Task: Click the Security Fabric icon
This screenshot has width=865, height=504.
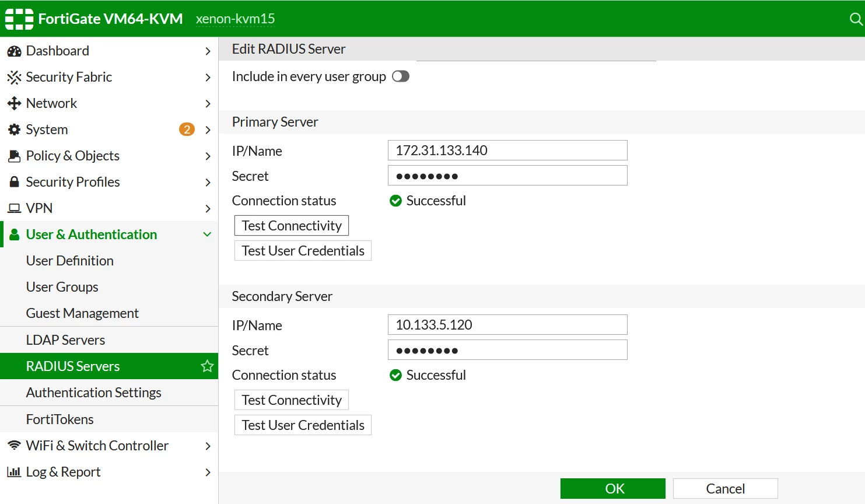Action: [14, 77]
